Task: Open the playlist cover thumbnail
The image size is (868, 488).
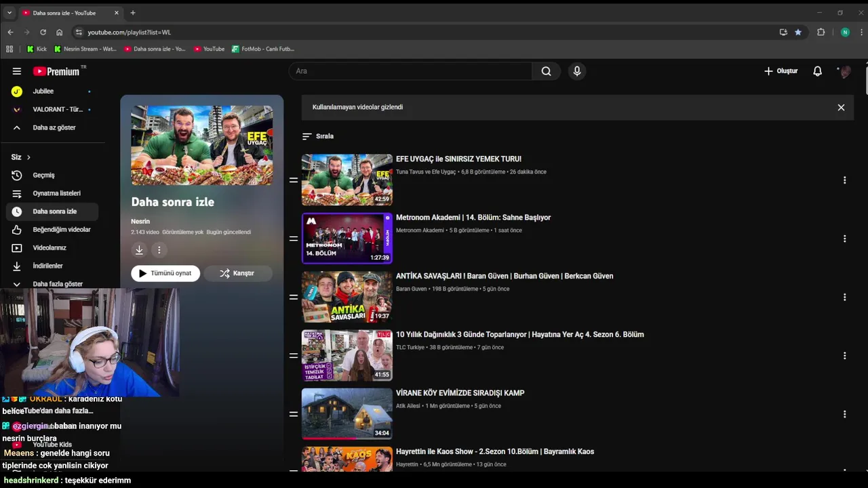Action: pos(202,145)
